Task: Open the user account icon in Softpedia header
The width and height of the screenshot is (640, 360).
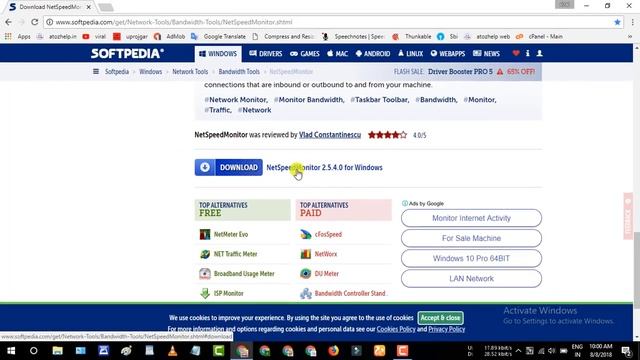Action: tap(540, 53)
